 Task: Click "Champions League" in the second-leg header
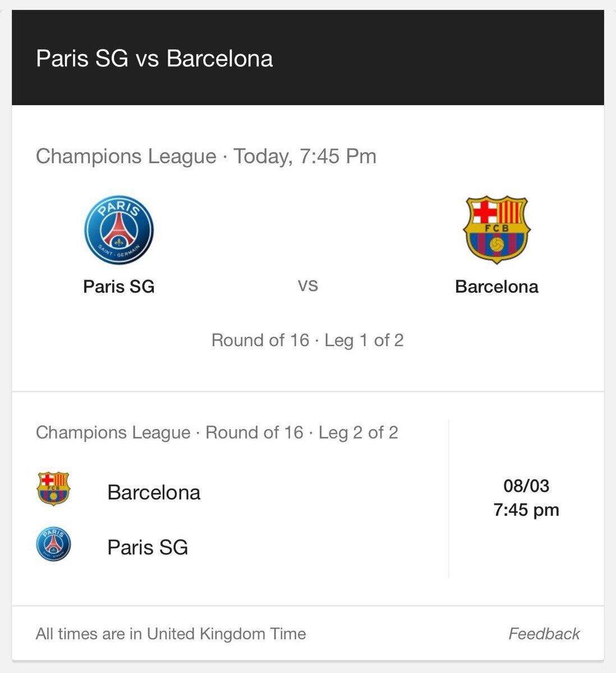click(x=113, y=432)
